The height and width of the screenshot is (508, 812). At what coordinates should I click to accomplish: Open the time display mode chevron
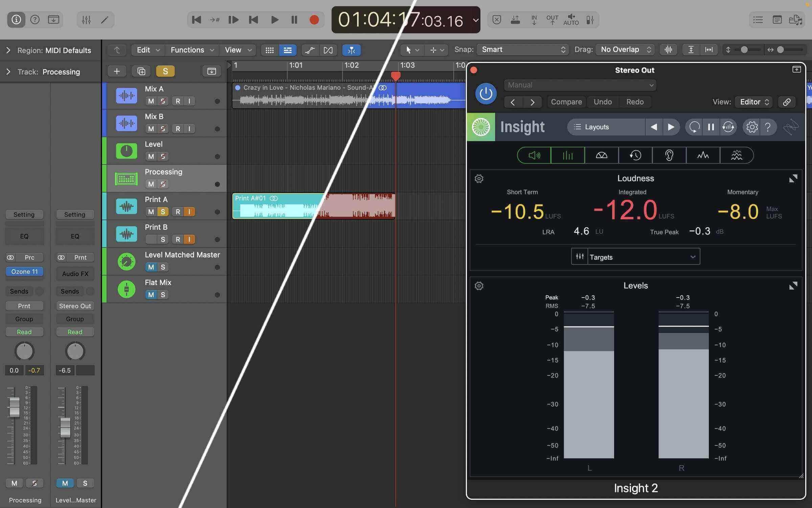[475, 20]
